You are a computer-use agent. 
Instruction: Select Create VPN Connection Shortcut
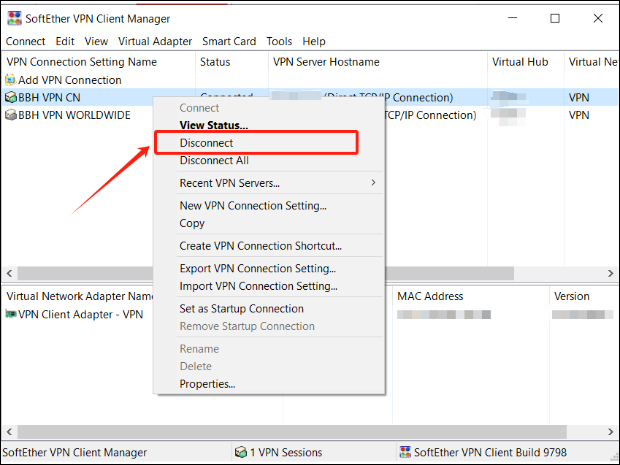tap(261, 246)
